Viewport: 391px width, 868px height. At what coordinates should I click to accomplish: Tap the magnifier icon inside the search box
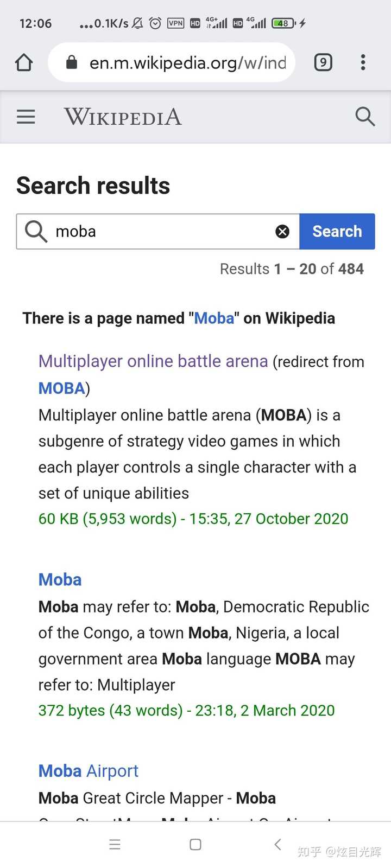pos(35,231)
